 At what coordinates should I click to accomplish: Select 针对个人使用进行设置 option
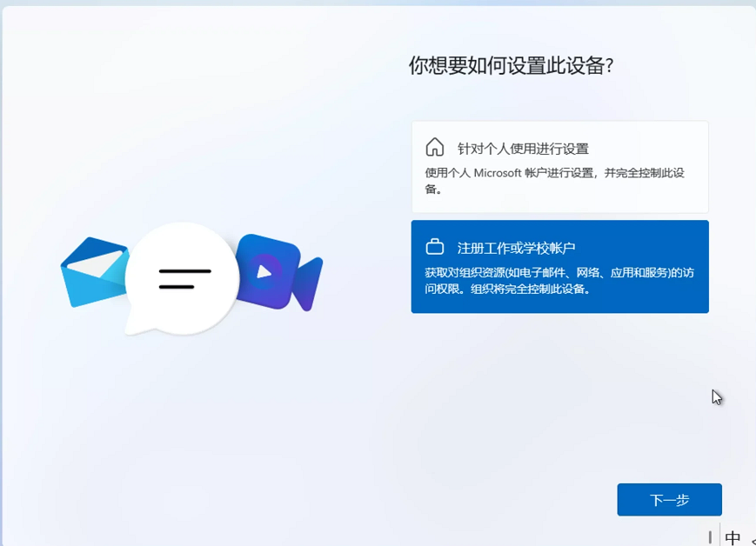[x=523, y=149]
